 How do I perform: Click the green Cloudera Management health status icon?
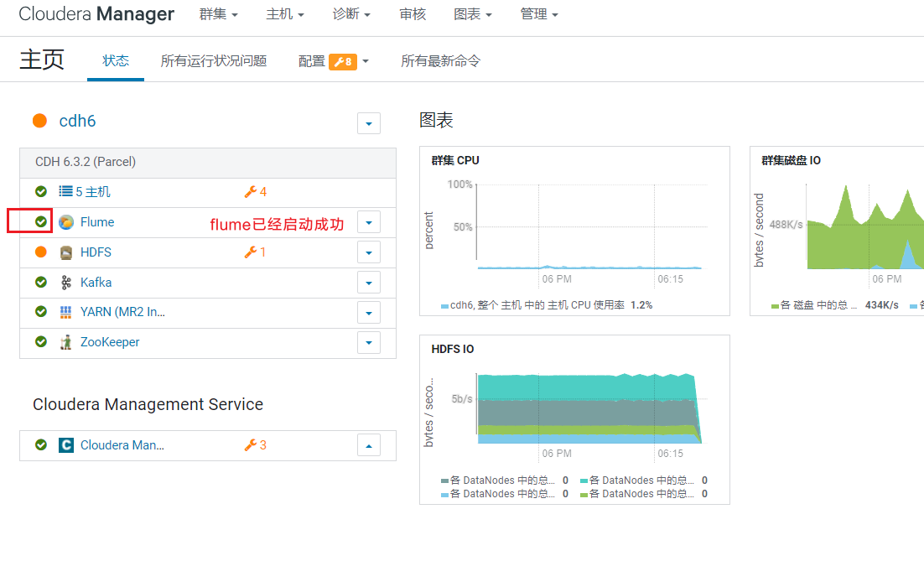pyautogui.click(x=40, y=445)
